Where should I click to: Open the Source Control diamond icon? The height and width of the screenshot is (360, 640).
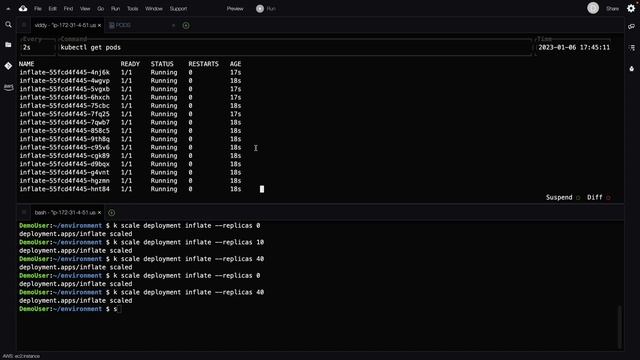pos(8,66)
